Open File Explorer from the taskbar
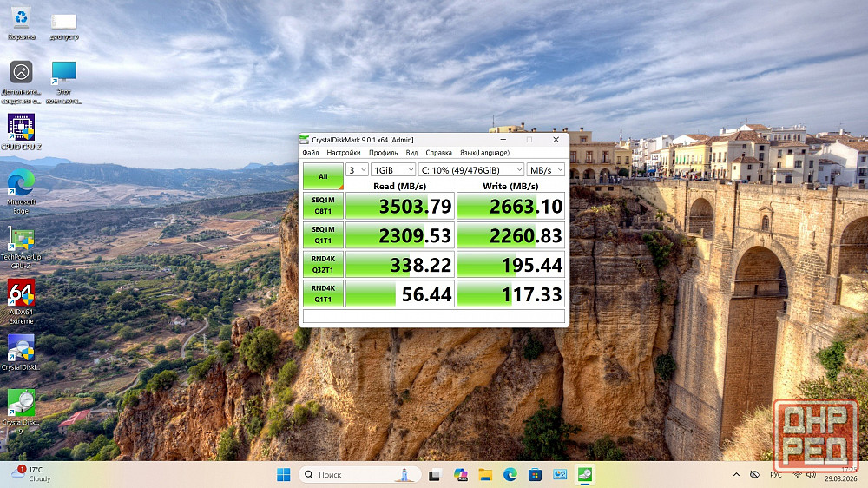Image resolution: width=868 pixels, height=488 pixels. (x=485, y=474)
